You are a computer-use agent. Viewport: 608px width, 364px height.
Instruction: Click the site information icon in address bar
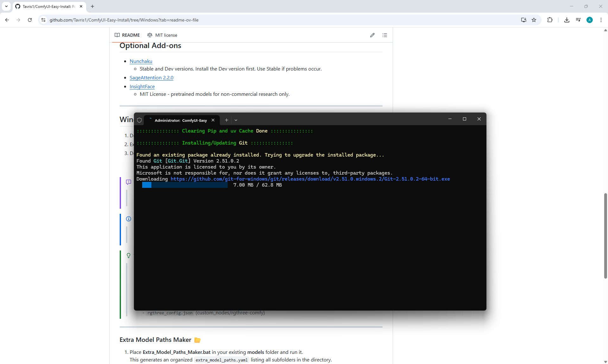point(43,20)
